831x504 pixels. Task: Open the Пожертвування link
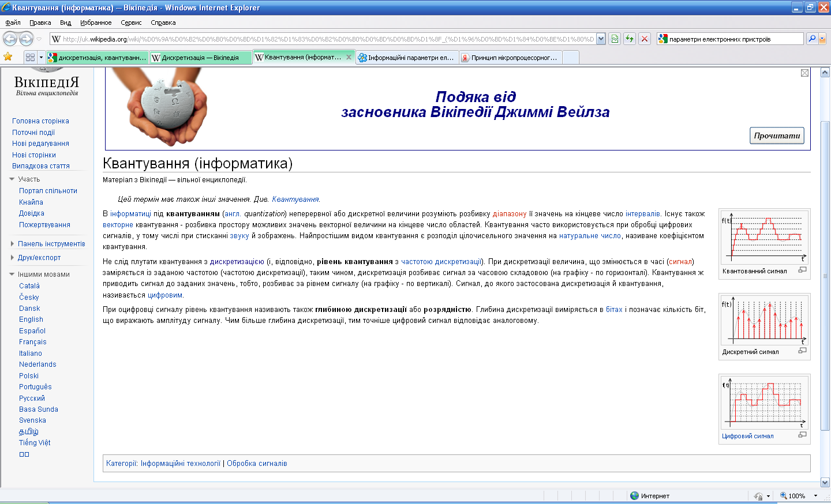click(x=44, y=225)
